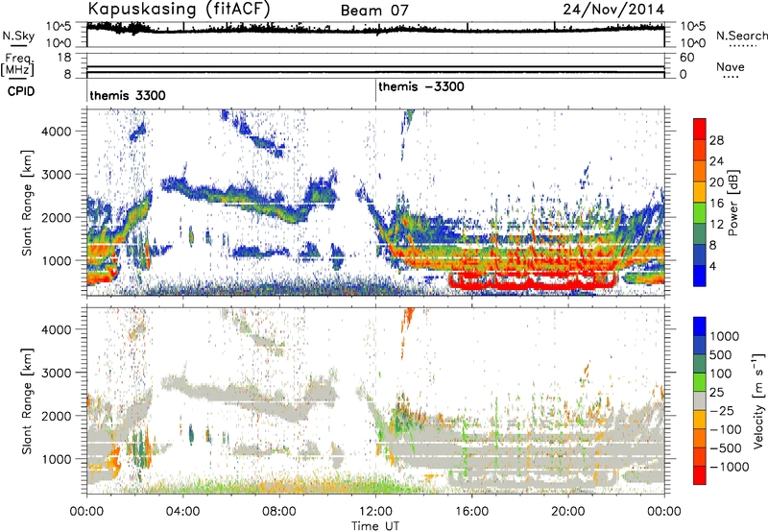Click the '-1000' tick on Velocity colorbar
Viewport: 768px width, 532px height.
point(729,467)
